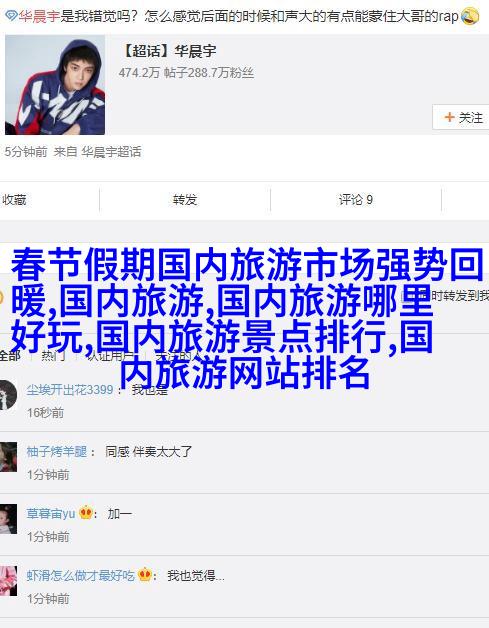This screenshot has height=628, width=489.
Task: Select the 收藏 action
Action: (14, 199)
